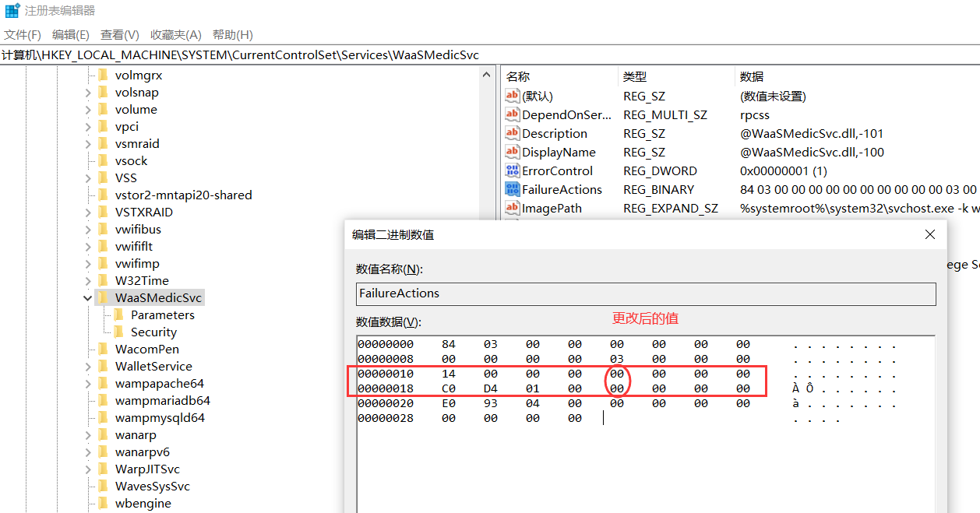Screen dimensions: 980x513
Task: Select the W32Time tree item label
Action: point(142,281)
